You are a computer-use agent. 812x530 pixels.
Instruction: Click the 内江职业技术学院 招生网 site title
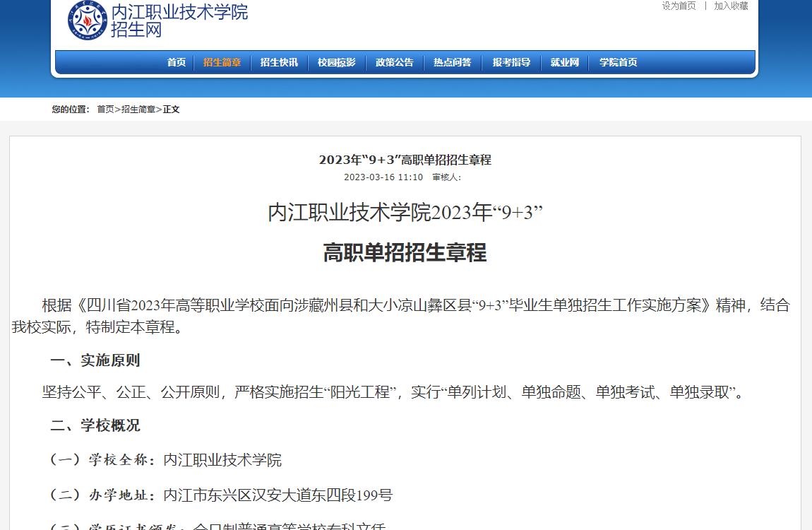179,20
